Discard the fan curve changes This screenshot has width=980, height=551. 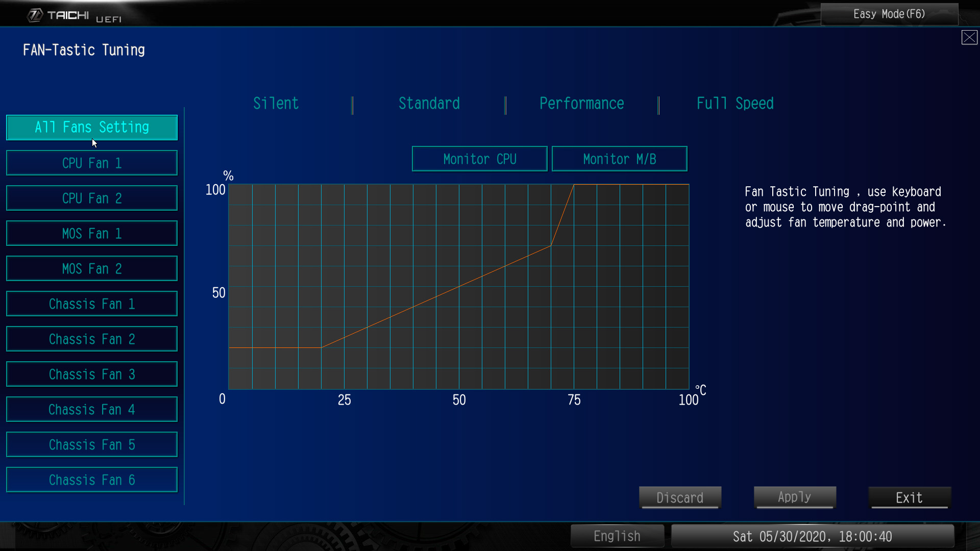click(x=680, y=497)
